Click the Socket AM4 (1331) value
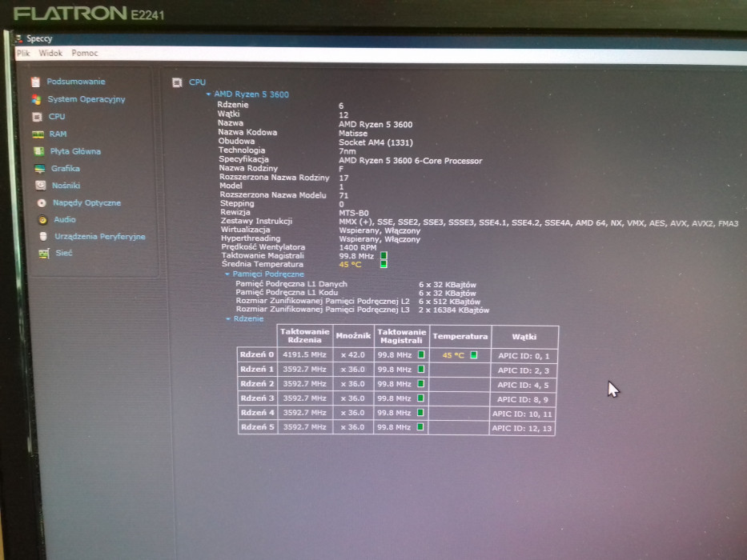Image resolution: width=747 pixels, height=560 pixels. (376, 142)
